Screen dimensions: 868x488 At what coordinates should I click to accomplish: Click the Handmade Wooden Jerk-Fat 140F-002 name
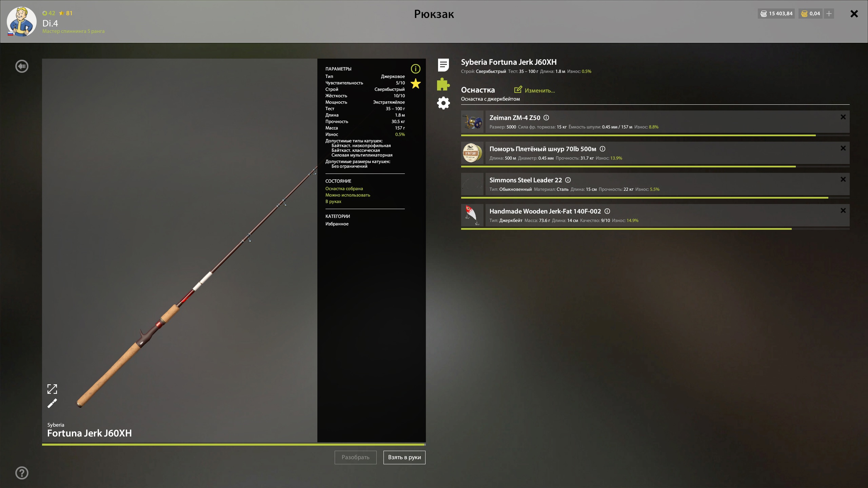tap(545, 211)
